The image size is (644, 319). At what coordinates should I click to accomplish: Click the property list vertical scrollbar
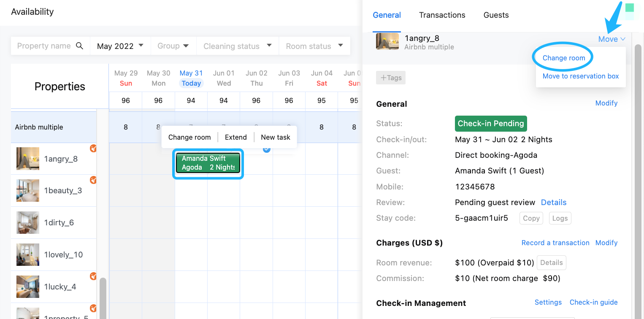click(x=103, y=297)
